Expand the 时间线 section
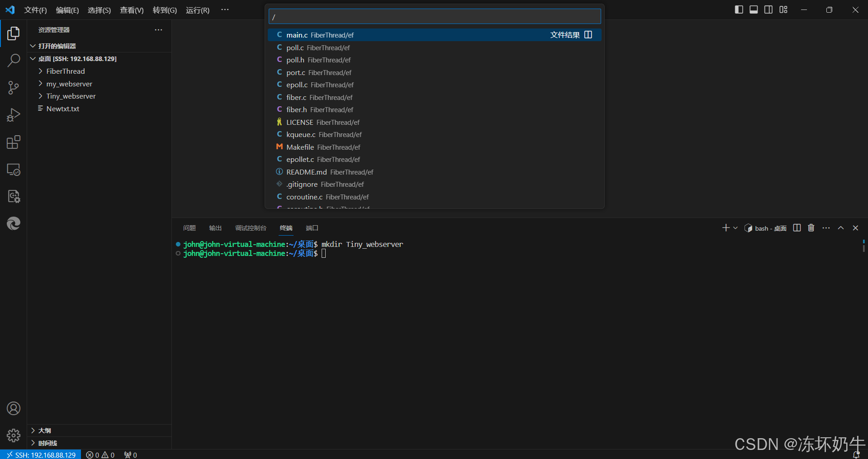This screenshot has height=459, width=868. (47, 443)
